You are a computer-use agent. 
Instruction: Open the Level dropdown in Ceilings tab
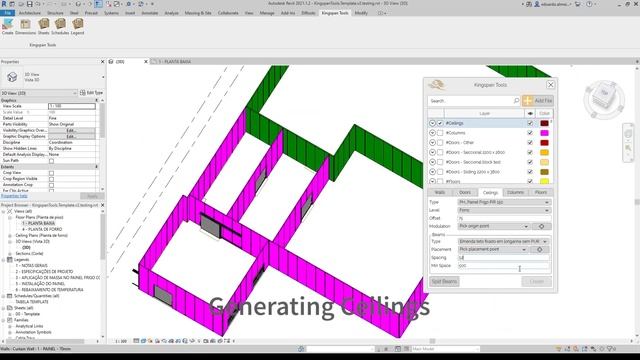tap(504, 210)
